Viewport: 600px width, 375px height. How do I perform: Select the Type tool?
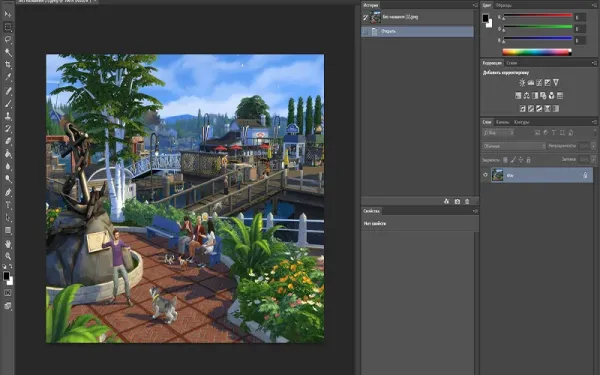pyautogui.click(x=8, y=205)
